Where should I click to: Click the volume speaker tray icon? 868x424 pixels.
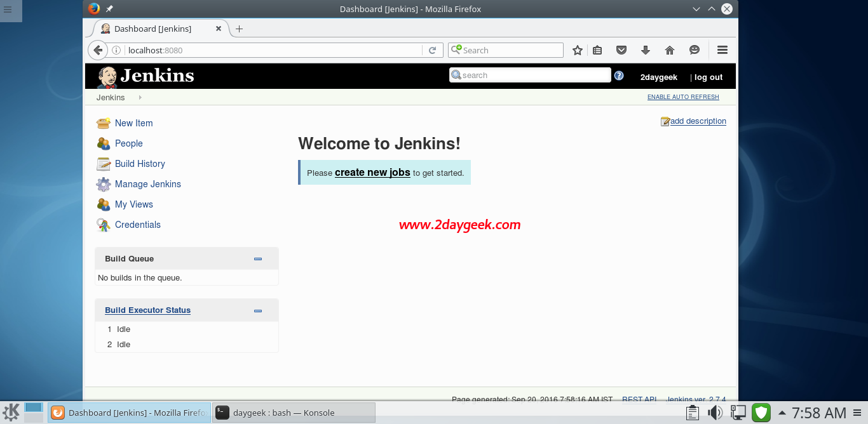coord(715,413)
